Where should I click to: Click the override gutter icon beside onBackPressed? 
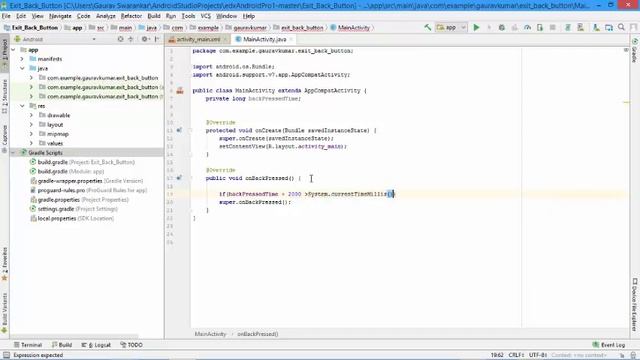[x=179, y=178]
